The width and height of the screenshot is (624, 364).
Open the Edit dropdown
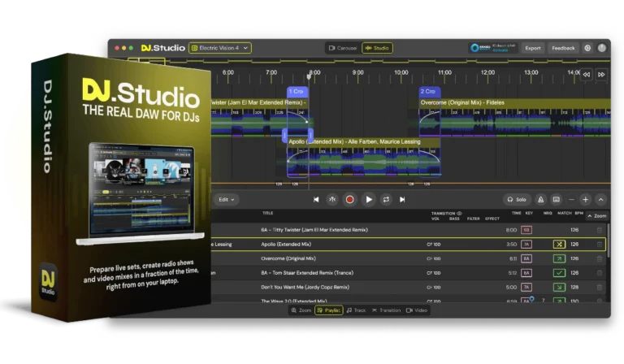(x=227, y=200)
